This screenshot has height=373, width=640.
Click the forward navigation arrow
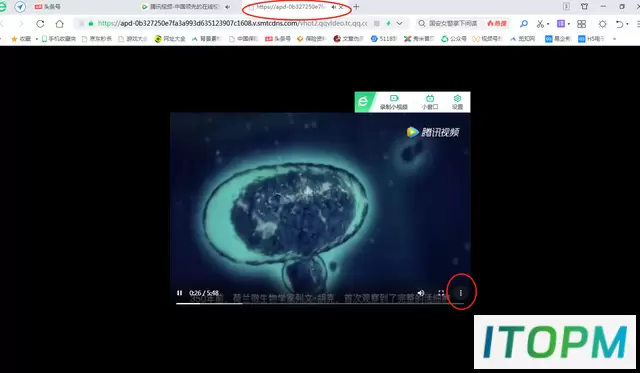coord(21,24)
